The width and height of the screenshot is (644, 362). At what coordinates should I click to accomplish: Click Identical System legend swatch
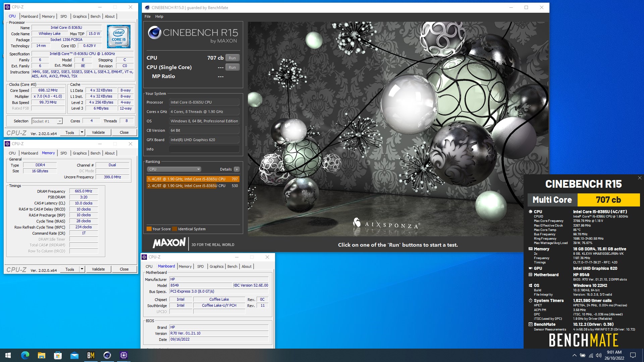click(x=174, y=229)
